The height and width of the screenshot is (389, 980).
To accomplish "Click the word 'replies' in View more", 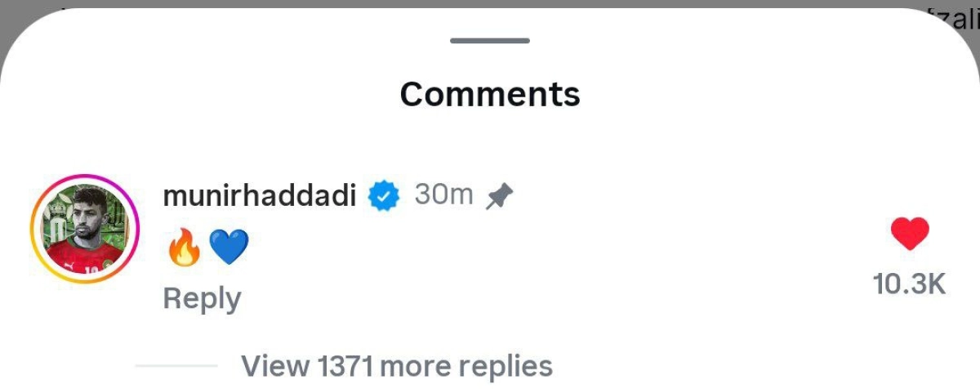I will [x=508, y=365].
